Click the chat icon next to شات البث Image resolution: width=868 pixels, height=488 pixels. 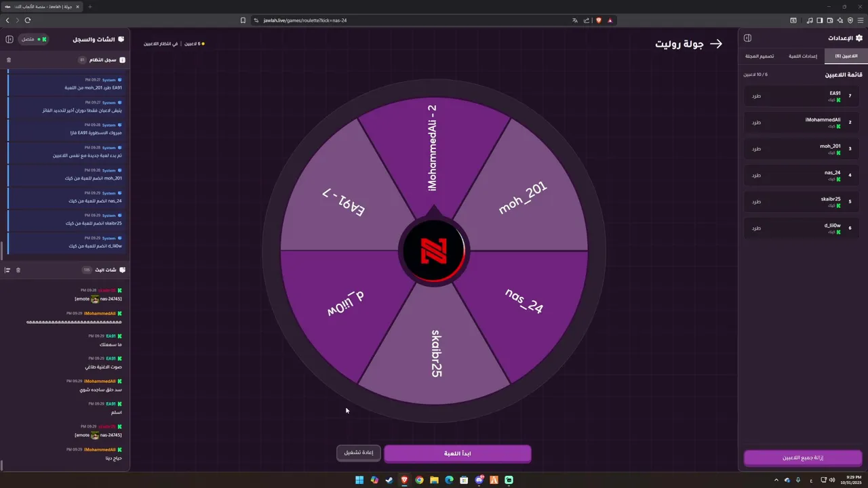[x=122, y=270]
